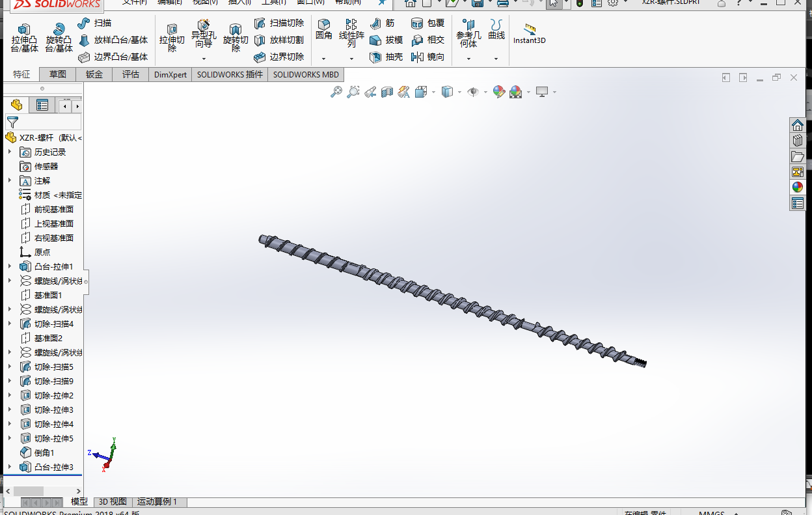Open the PropertyManager tab icon
Screen dimensions: 812x515
coord(42,105)
